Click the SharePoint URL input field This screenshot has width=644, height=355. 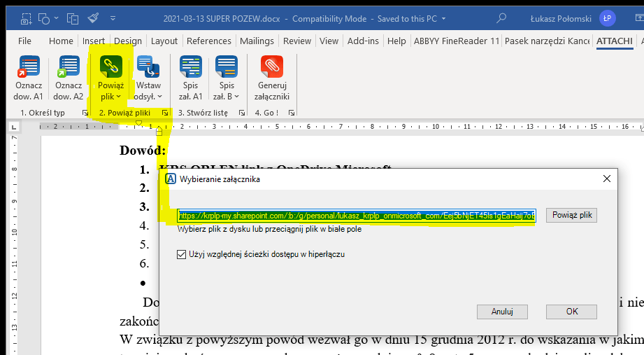(x=357, y=216)
